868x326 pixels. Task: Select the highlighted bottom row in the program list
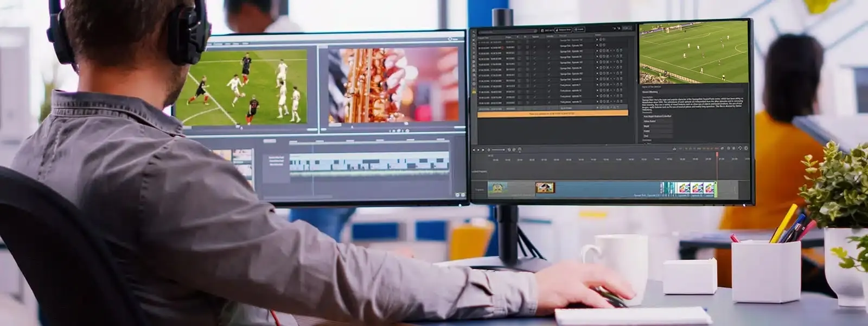coord(552,108)
